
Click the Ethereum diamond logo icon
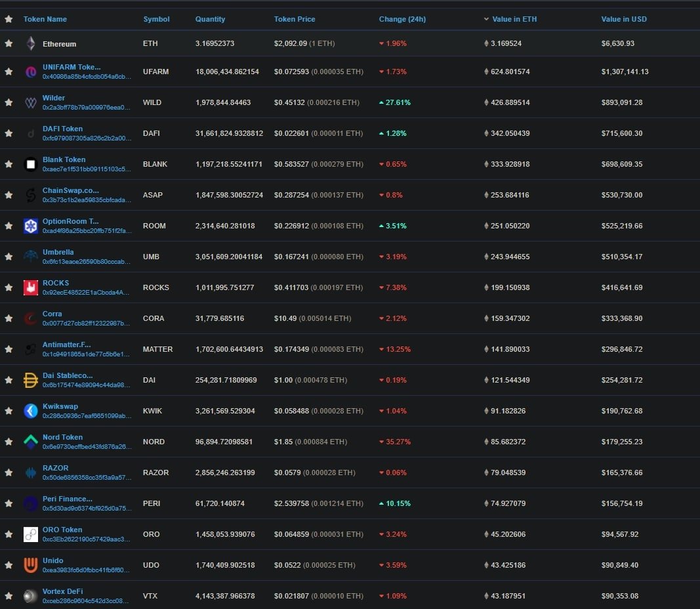point(30,43)
